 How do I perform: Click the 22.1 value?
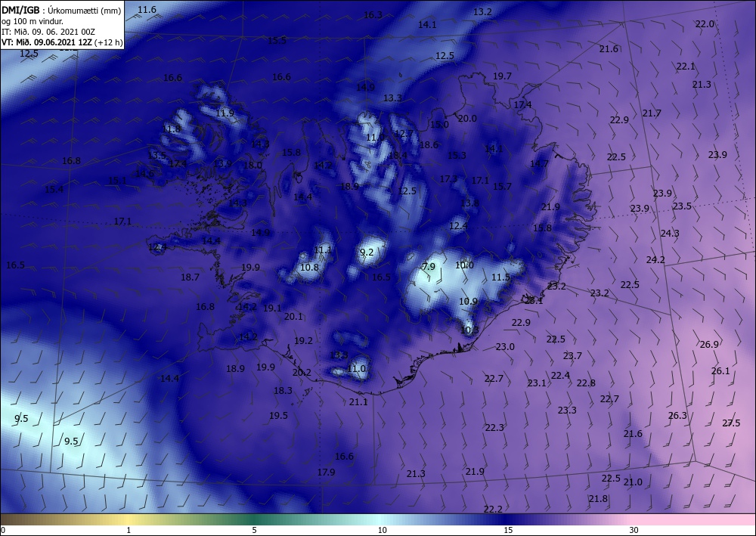(x=686, y=67)
